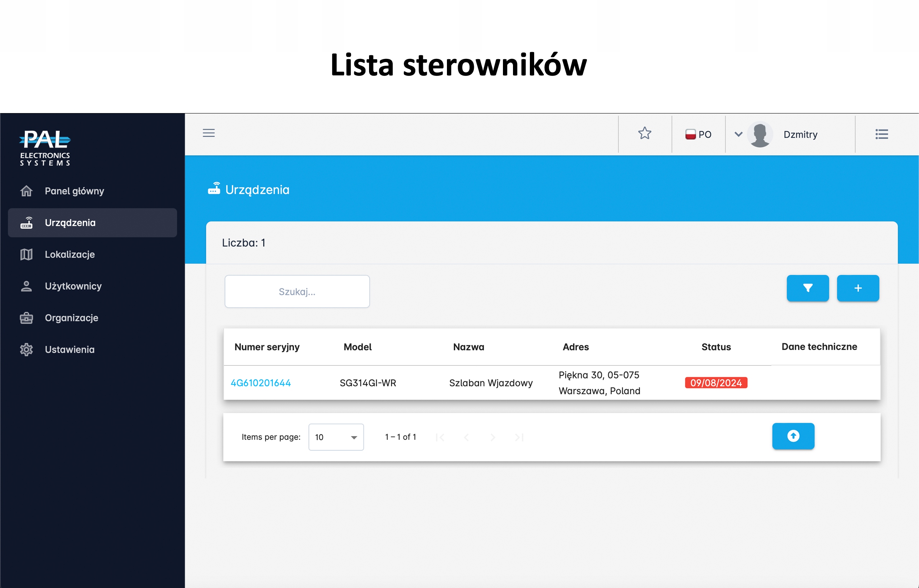
Task: Open Ustawienia settings menu item
Action: [70, 349]
